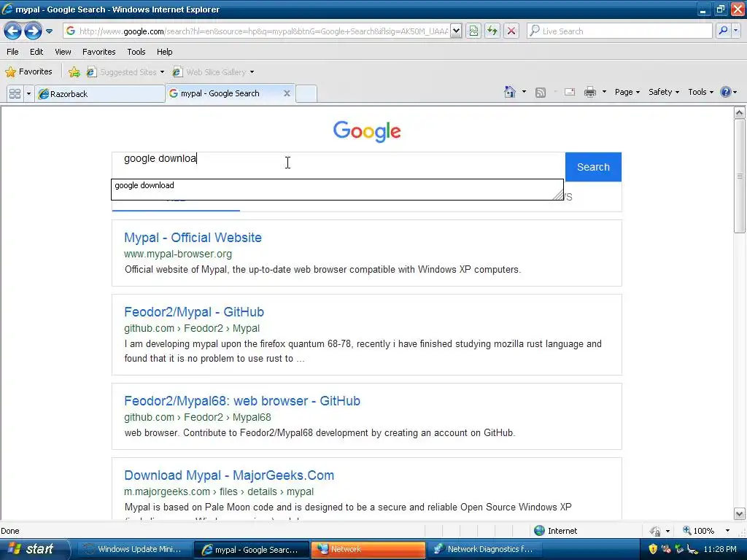
Task: Click the m.majorgeeks.com breadcrumb URL text
Action: [219, 491]
